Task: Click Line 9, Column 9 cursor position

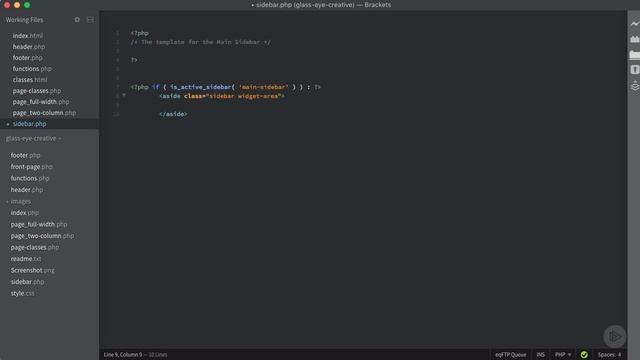Action: pyautogui.click(x=123, y=355)
